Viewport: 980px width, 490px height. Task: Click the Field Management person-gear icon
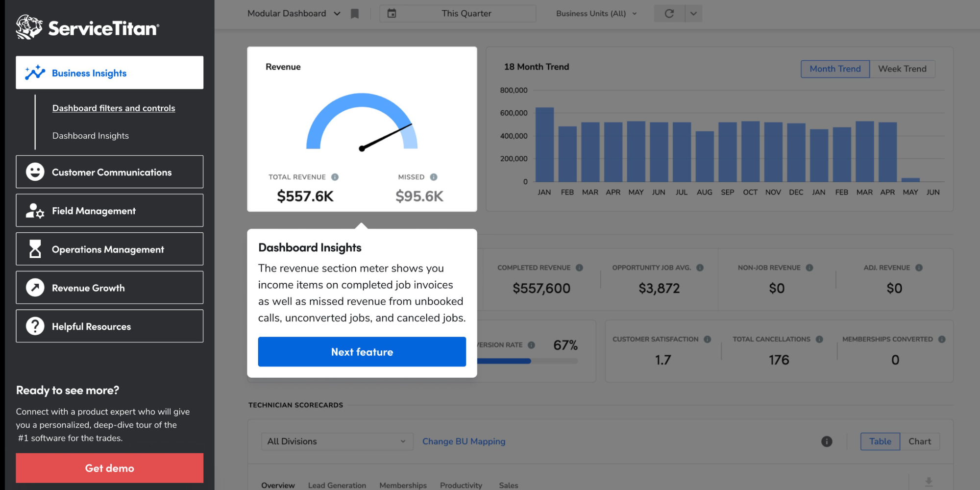click(35, 211)
